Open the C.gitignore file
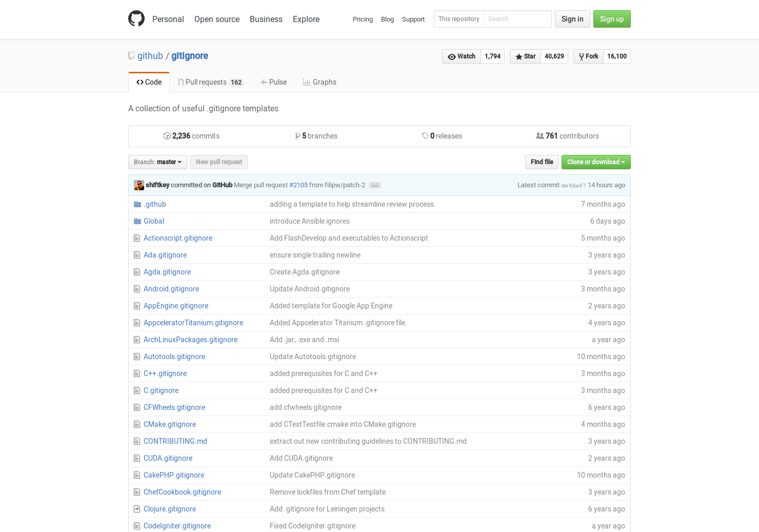This screenshot has width=759, height=532. [161, 390]
